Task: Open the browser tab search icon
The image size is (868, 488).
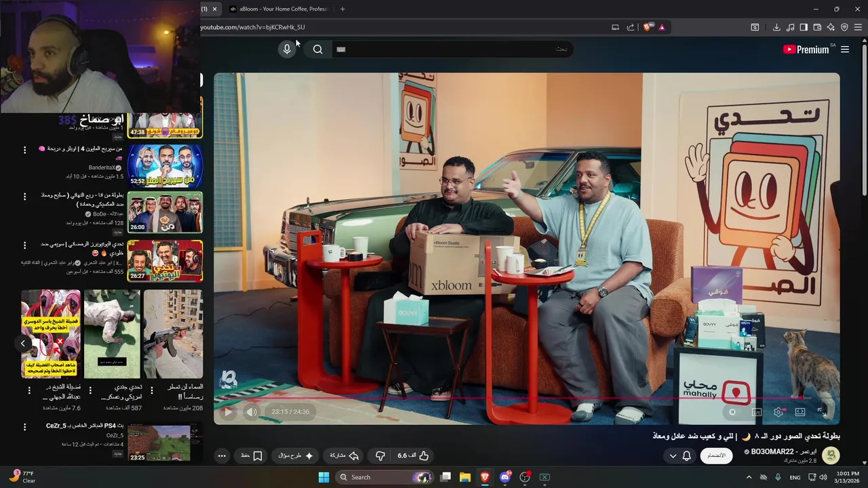Action: [x=755, y=27]
